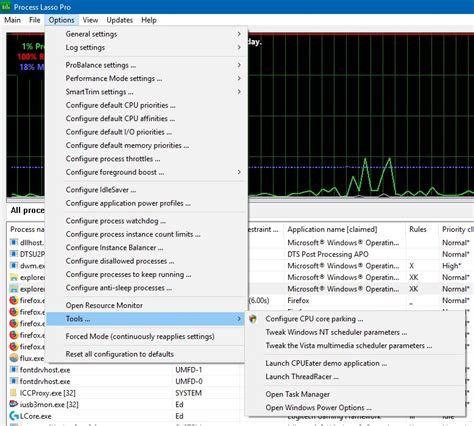
Task: Launch CPUEater demo application
Action: tap(355, 363)
